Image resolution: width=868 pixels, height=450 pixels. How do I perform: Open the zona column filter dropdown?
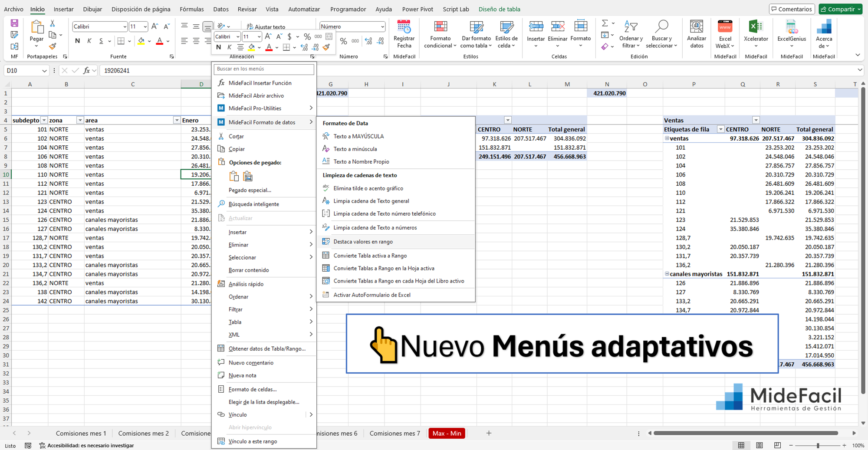[80, 120]
